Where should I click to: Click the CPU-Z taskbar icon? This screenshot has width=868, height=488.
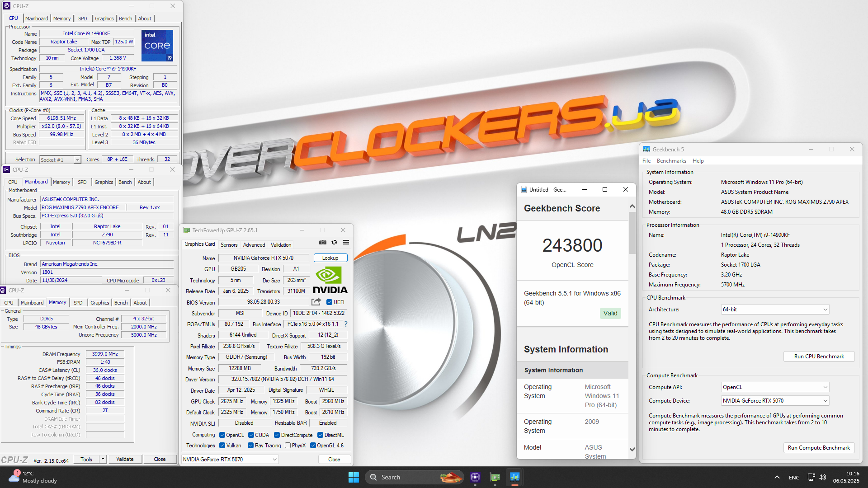(x=475, y=477)
